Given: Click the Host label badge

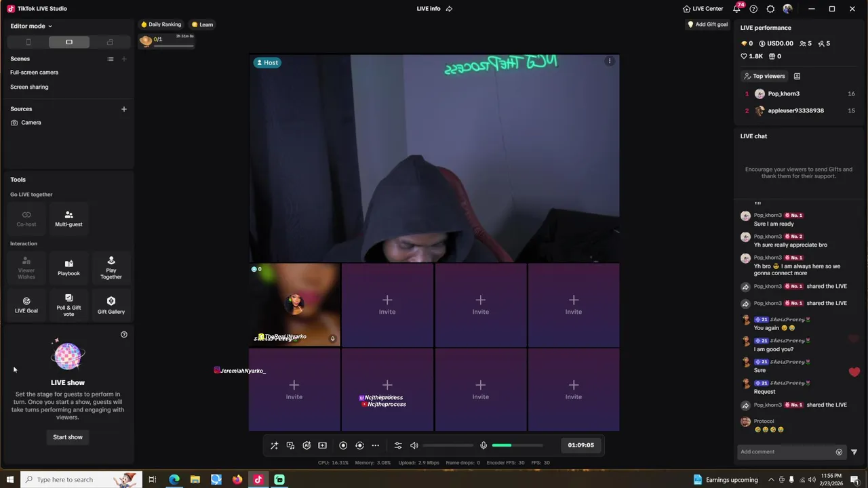Looking at the screenshot, I should (x=267, y=62).
